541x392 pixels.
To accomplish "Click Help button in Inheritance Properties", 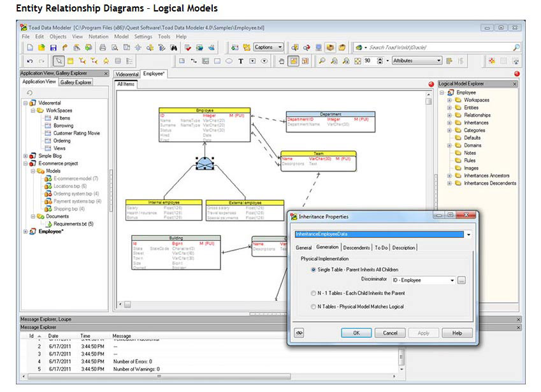I will 457,333.
